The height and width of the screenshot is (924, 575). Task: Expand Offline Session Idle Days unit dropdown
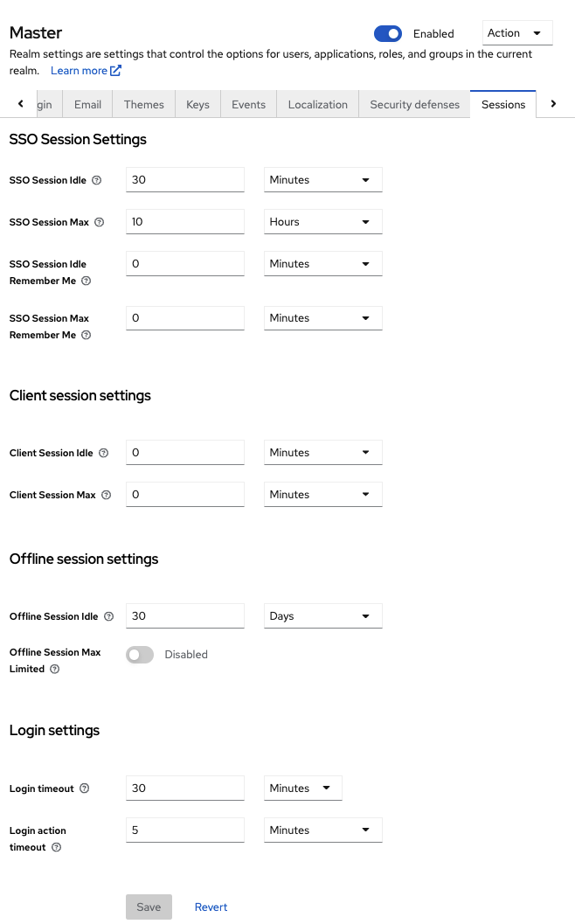click(322, 616)
